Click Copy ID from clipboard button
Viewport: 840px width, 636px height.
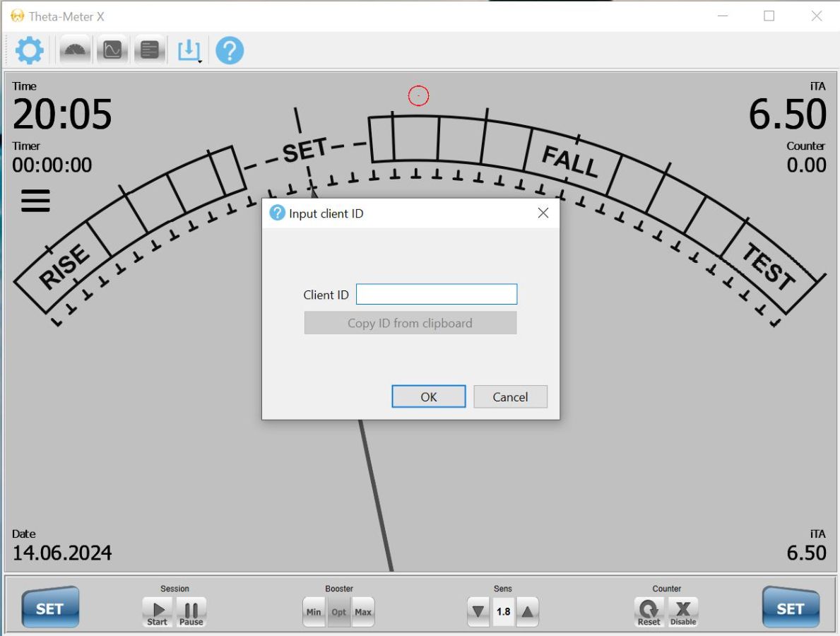410,323
